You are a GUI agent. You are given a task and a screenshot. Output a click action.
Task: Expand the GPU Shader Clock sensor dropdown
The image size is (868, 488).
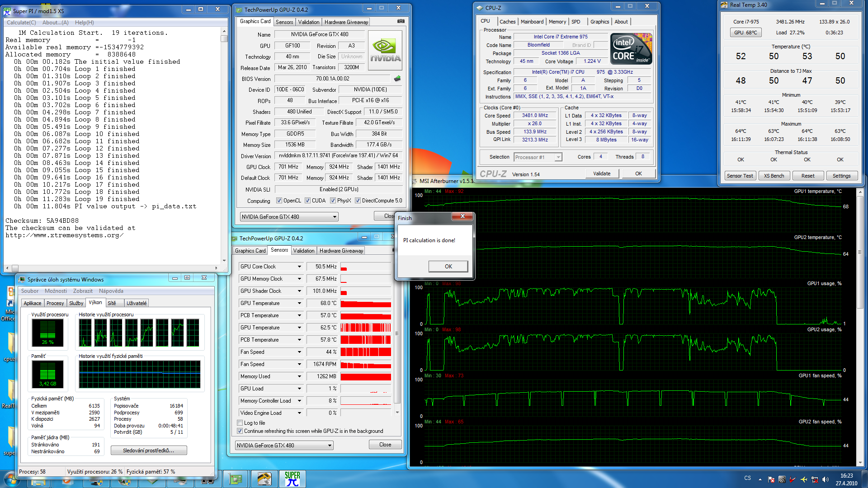click(x=299, y=291)
